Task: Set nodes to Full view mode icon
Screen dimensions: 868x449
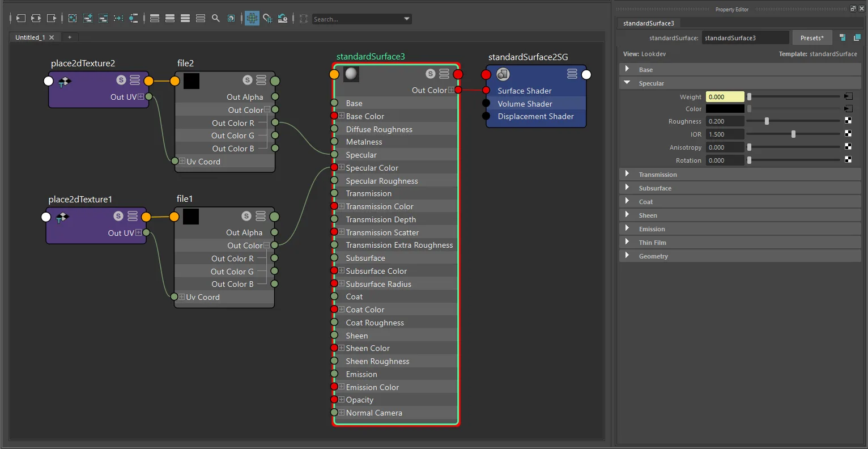Action: (x=185, y=19)
